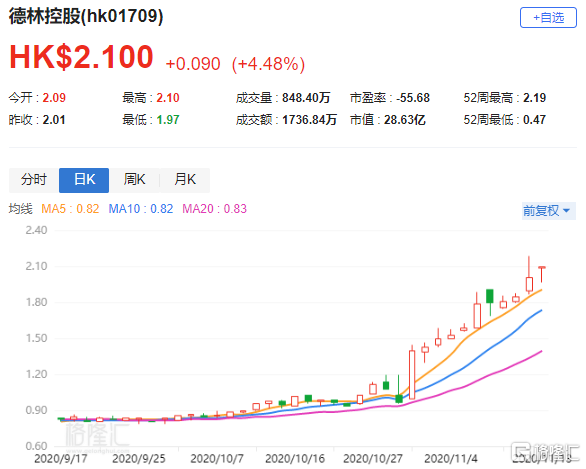Click the 2.40 price axis label
The image size is (586, 469).
[36, 230]
